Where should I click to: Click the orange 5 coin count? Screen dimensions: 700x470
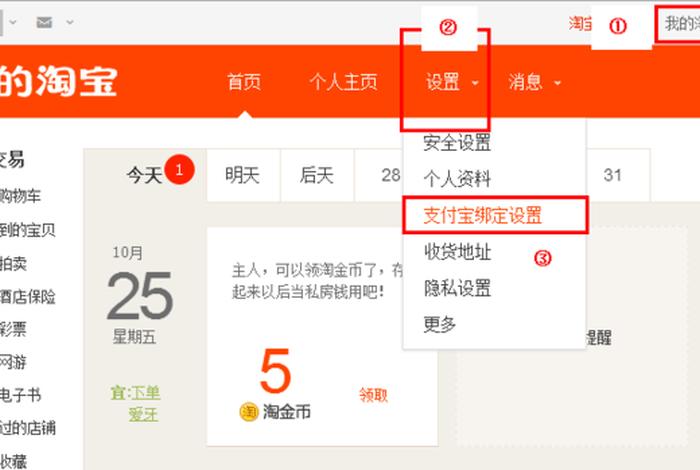coord(275,370)
